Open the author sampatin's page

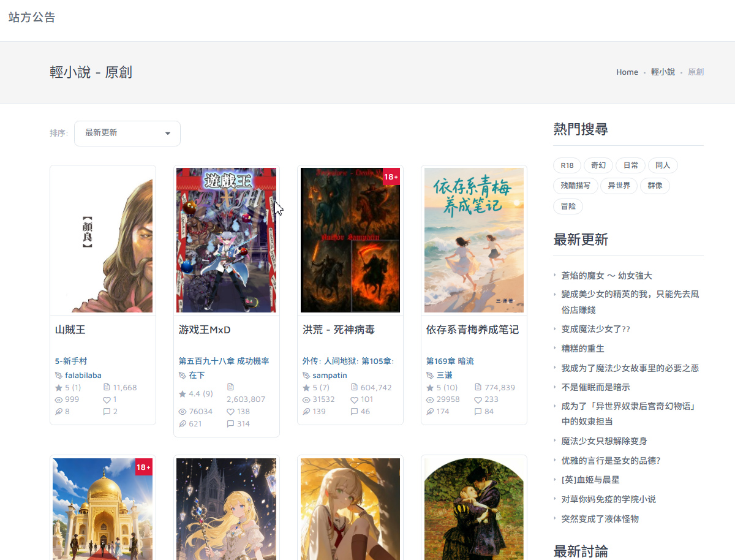[330, 375]
